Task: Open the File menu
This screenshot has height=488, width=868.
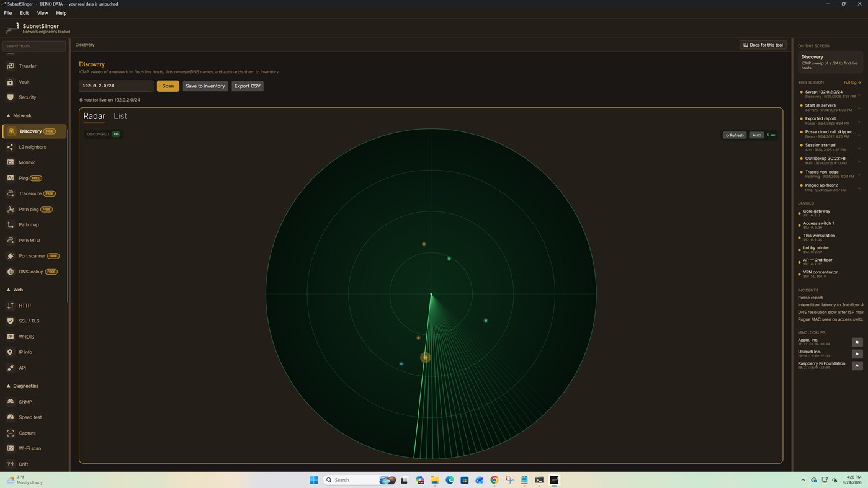Action: 8,13
